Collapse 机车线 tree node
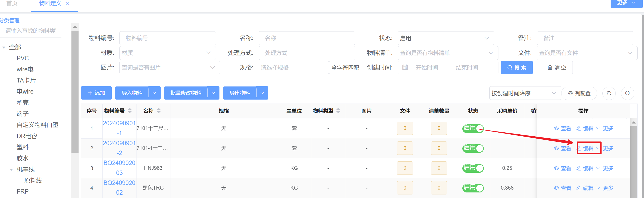Screen dimensions: 644x198 (x=11, y=170)
